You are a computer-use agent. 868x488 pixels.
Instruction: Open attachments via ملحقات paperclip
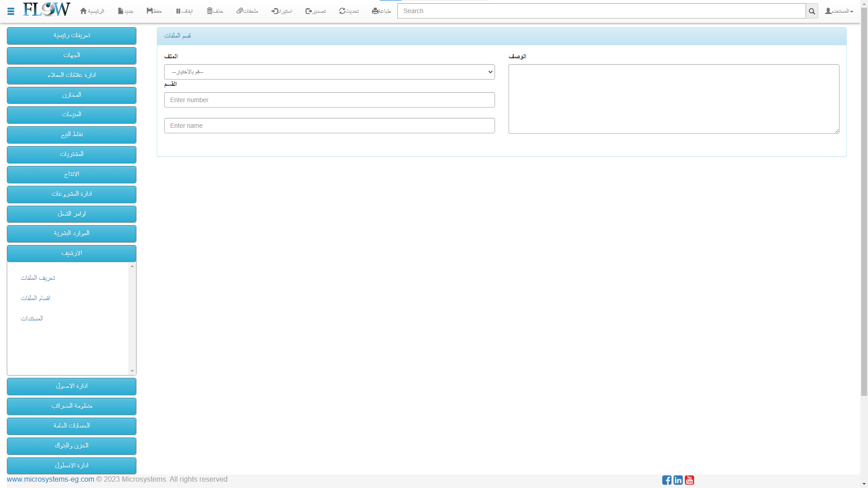240,11
